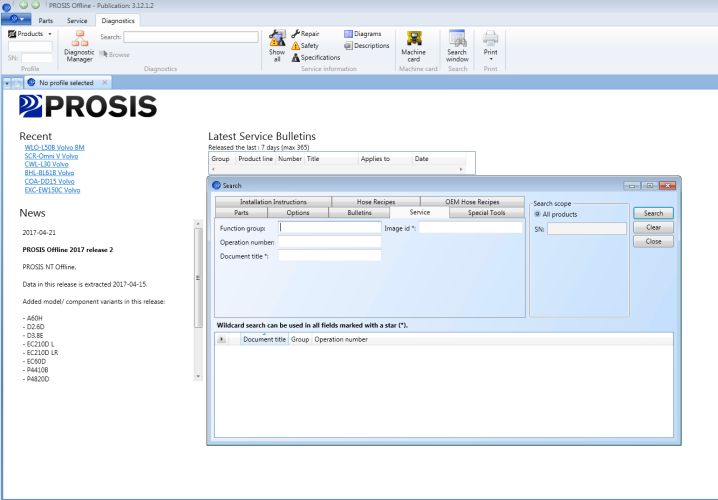Click the small document icon left of profile tab

[x=17, y=83]
